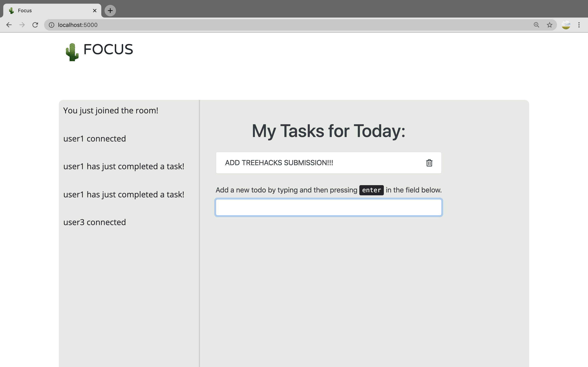Delete the ADD TREEHACKS SUBMISSION task via trash icon
588x367 pixels.
(429, 163)
